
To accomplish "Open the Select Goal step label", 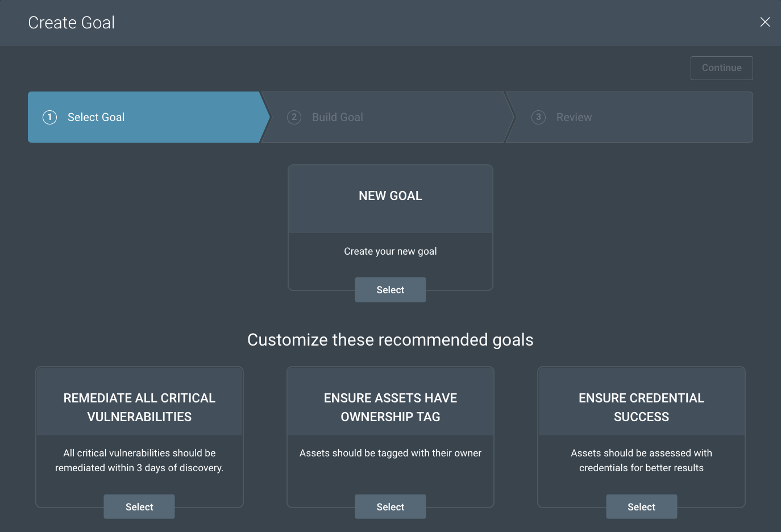I will (x=96, y=118).
